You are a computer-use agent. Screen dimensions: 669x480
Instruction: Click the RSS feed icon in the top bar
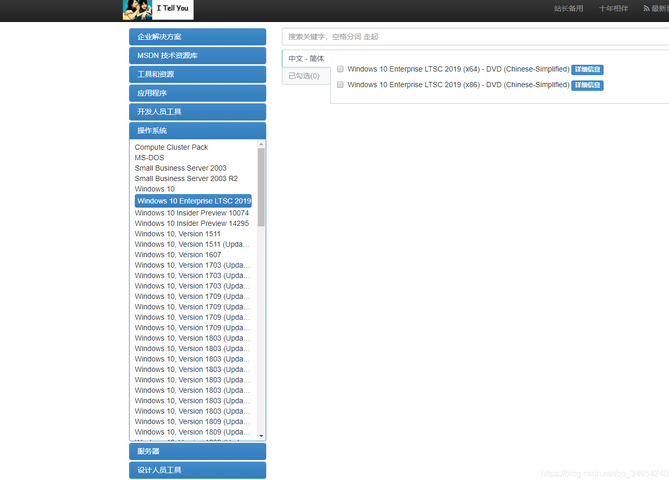click(x=646, y=9)
